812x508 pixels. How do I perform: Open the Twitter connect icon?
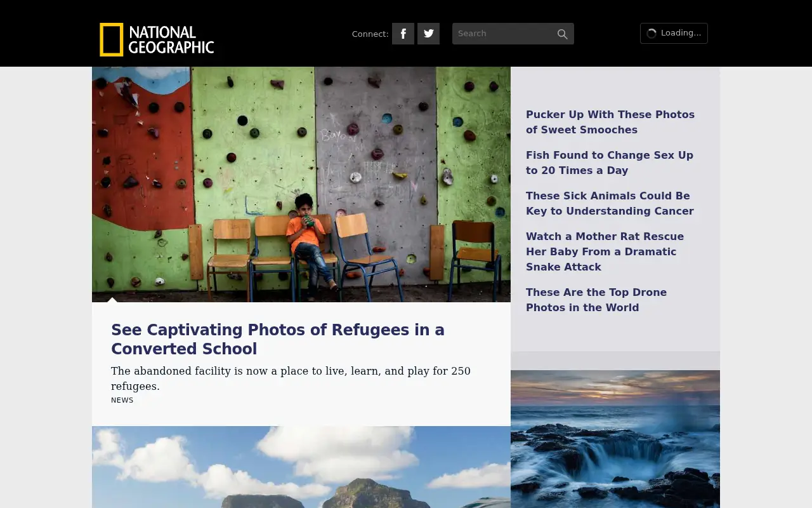[428, 34]
